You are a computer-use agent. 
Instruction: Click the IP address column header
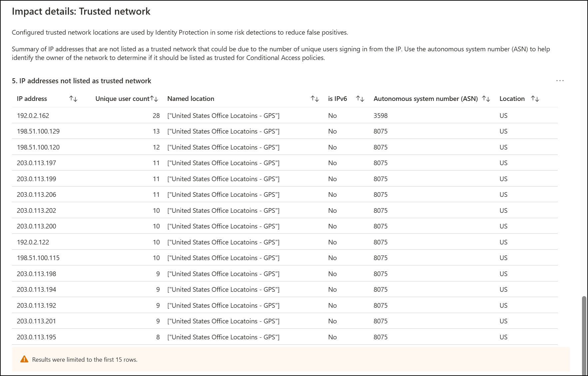coord(32,99)
